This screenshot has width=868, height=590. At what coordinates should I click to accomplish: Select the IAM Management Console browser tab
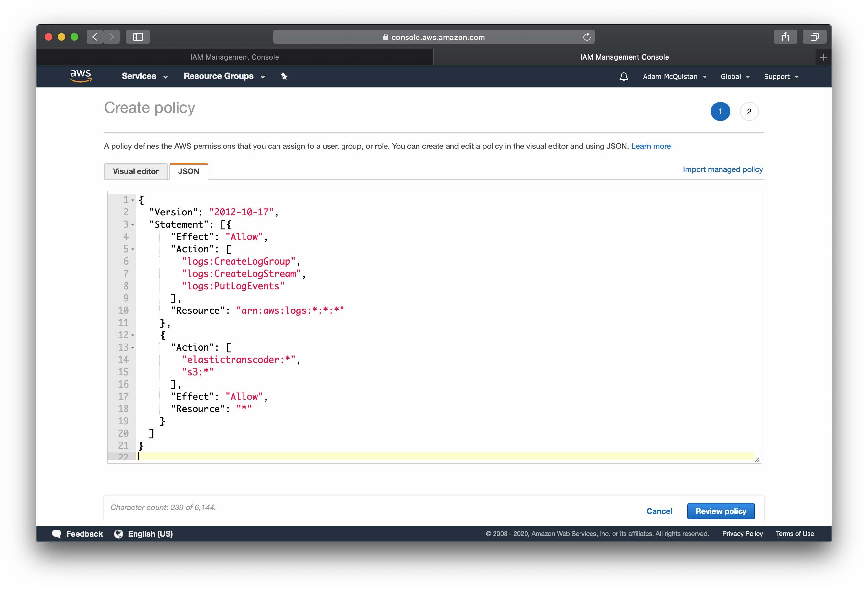(x=234, y=57)
